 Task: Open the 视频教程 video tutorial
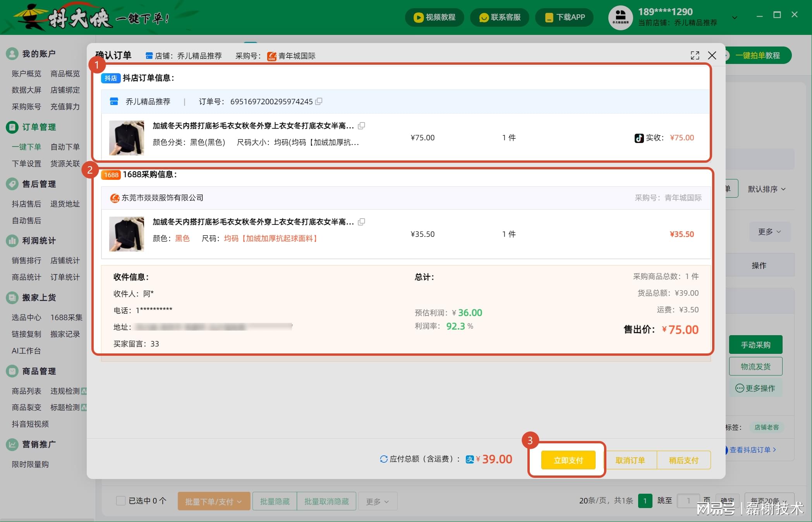tap(434, 17)
